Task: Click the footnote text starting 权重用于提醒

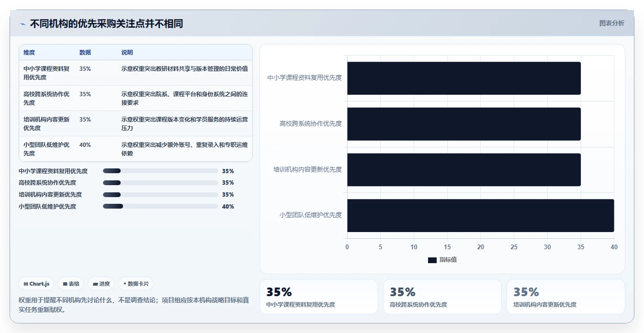Action: click(x=134, y=305)
